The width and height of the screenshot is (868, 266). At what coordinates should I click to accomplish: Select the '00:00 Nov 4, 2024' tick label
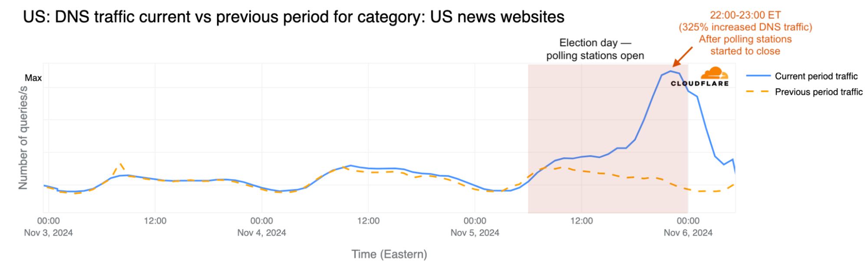coord(261,226)
